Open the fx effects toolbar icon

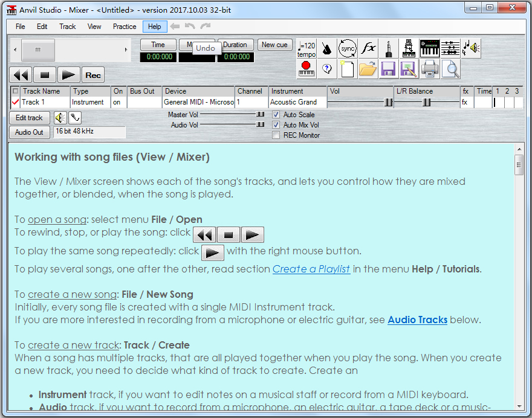click(x=368, y=49)
